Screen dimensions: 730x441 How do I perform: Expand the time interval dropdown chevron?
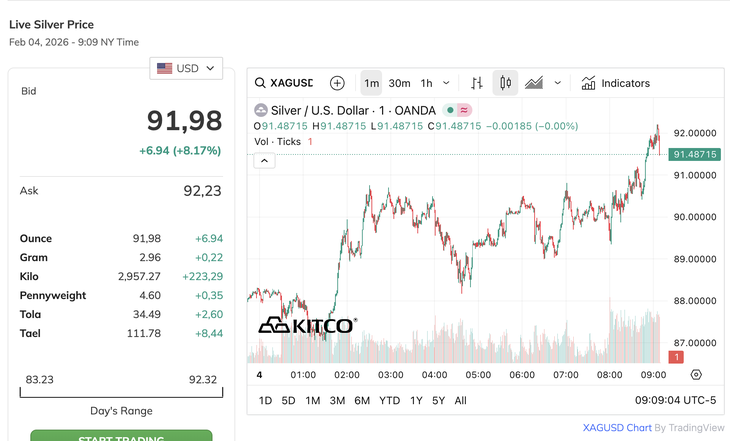446,83
